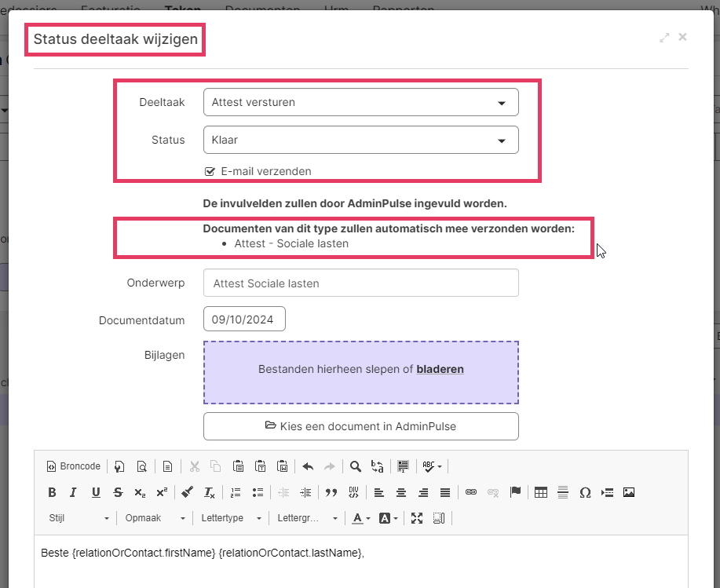
Task: Apply Subscript formatting
Action: [140, 492]
